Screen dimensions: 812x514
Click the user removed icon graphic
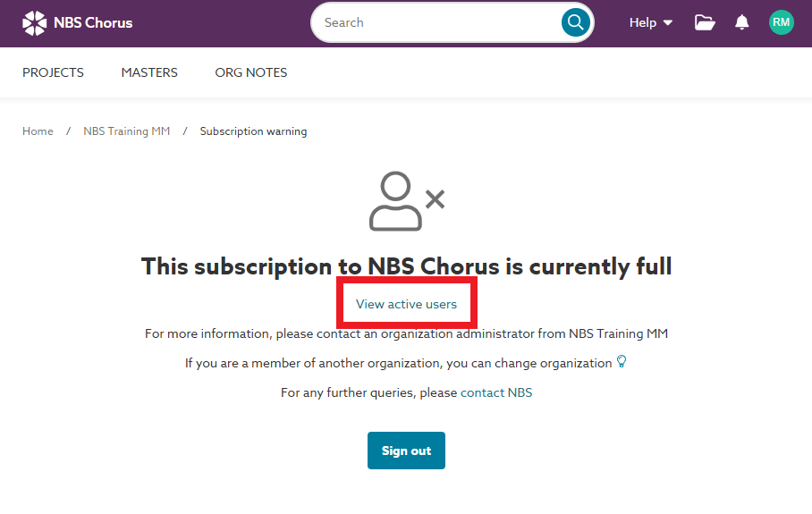point(407,201)
